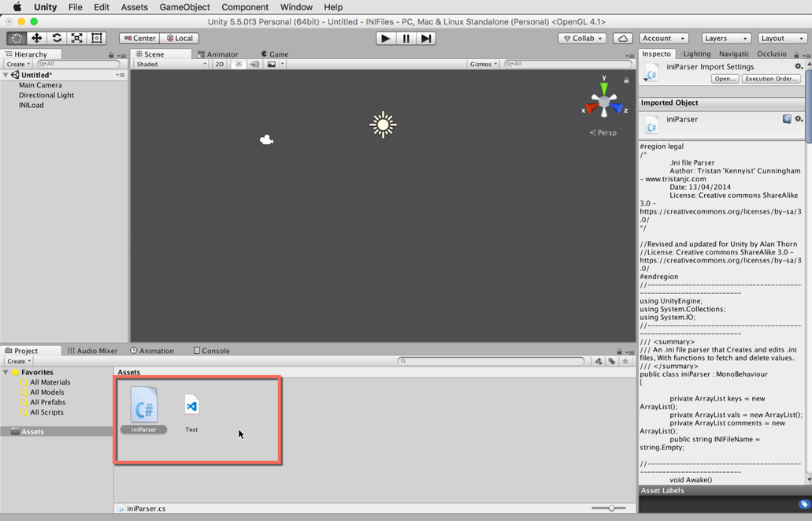Click the scene orientation gizmo cube
Image resolution: width=812 pixels, height=521 pixels.
[604, 101]
